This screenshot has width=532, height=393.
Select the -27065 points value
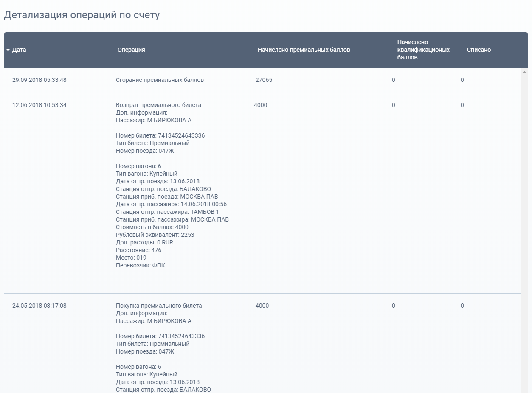(263, 80)
